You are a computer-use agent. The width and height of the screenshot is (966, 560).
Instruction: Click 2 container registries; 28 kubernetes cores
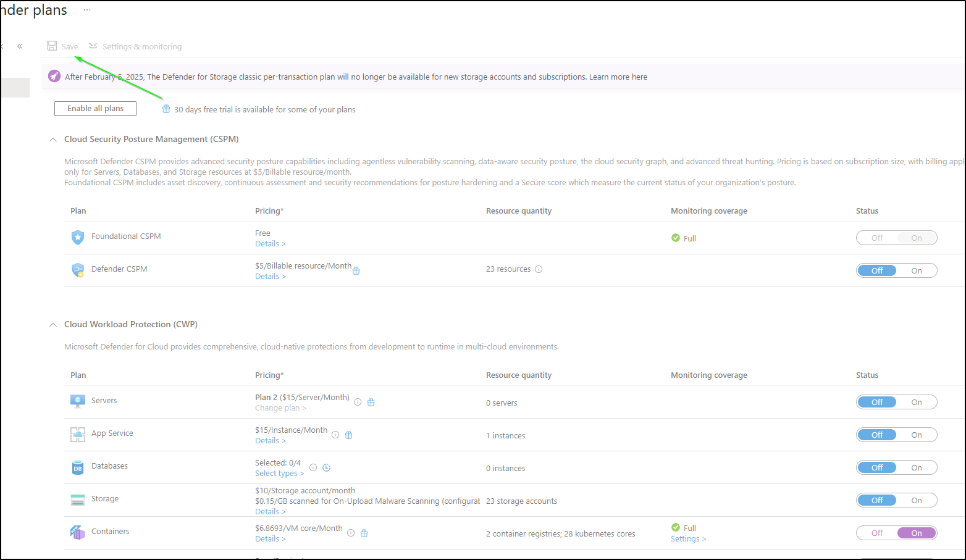(x=560, y=534)
